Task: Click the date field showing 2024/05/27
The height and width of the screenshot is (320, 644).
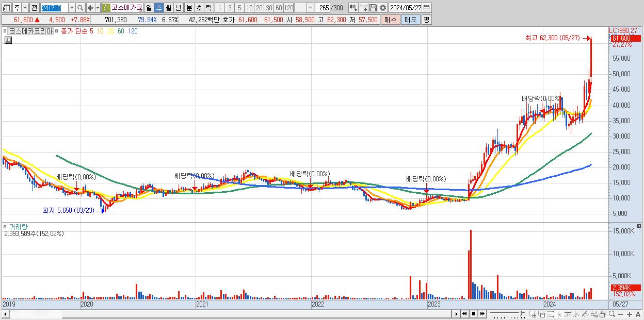Action: pyautogui.click(x=406, y=8)
